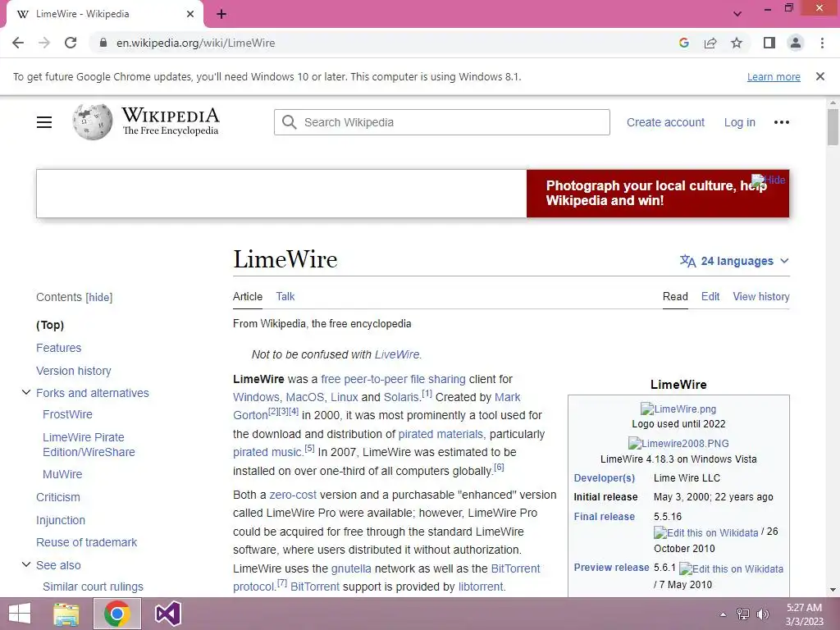Hide the Contents sidebar
840x630 pixels.
coord(99,297)
